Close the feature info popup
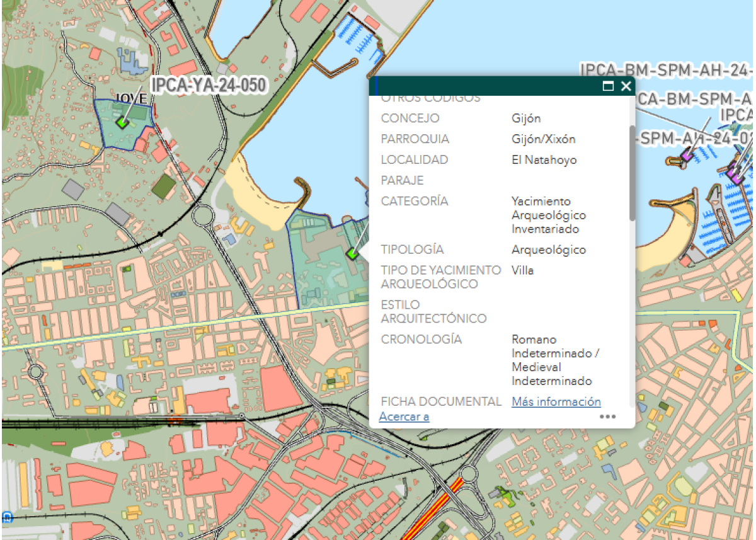The height and width of the screenshot is (540, 756). click(x=626, y=86)
